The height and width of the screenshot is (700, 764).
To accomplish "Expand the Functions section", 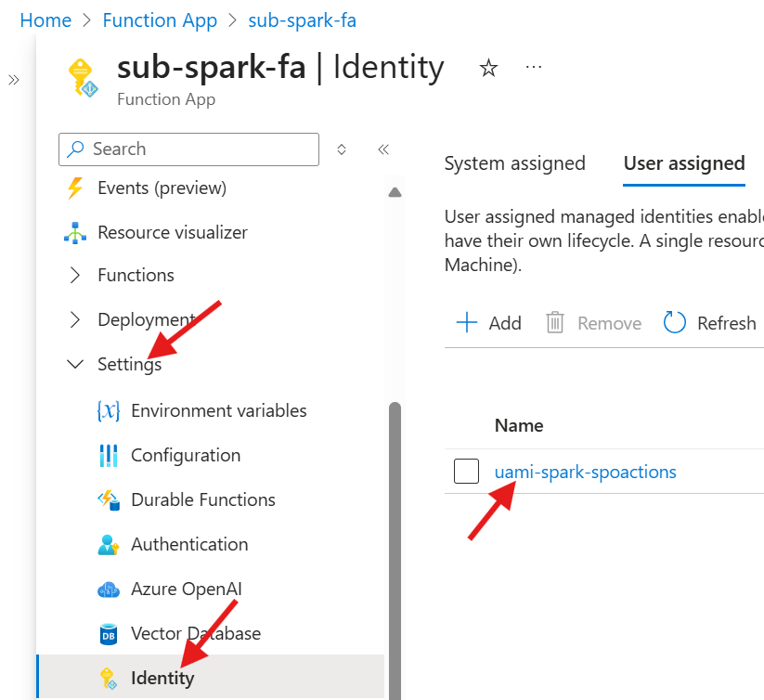I will (x=75, y=276).
